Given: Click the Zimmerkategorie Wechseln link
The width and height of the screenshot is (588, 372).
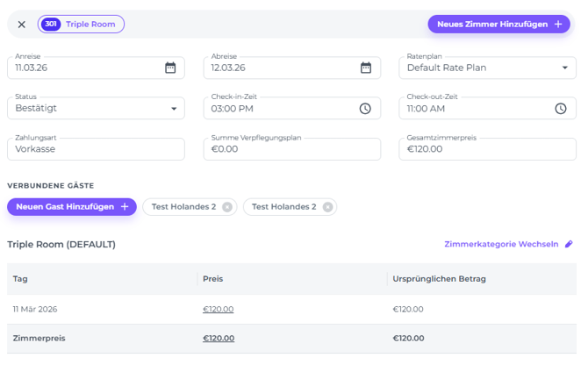Looking at the screenshot, I should 501,245.
